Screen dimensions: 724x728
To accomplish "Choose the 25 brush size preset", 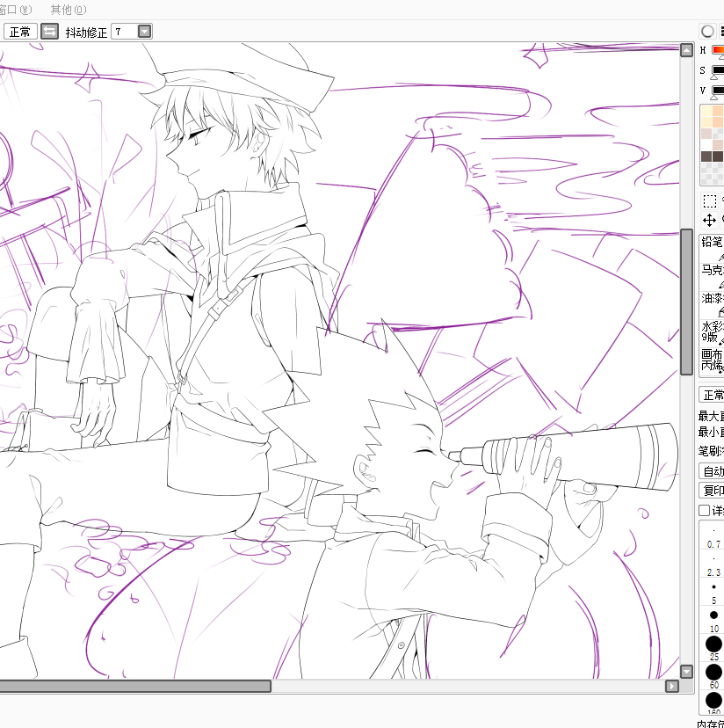I will 713,648.
